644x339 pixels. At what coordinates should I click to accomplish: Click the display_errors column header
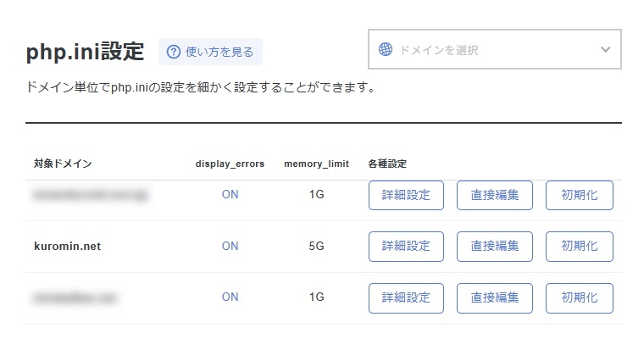click(x=230, y=164)
